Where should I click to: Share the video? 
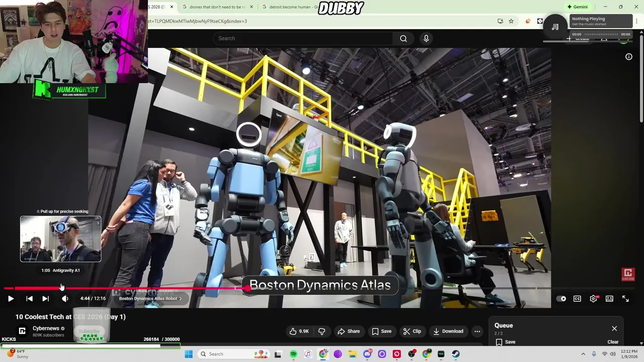click(349, 331)
